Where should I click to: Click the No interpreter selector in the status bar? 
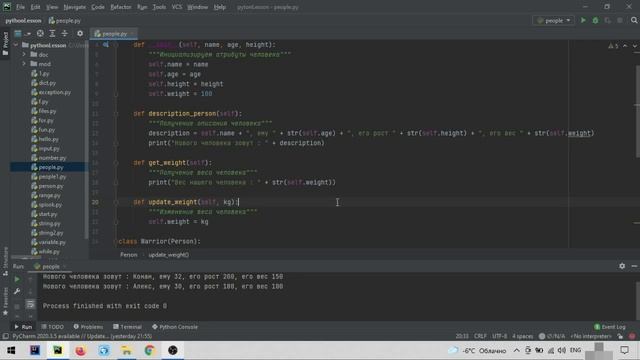(591, 336)
